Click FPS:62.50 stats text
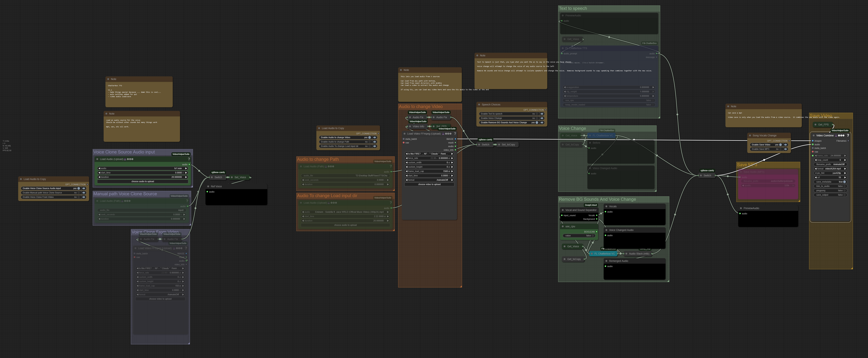 click(x=7, y=150)
